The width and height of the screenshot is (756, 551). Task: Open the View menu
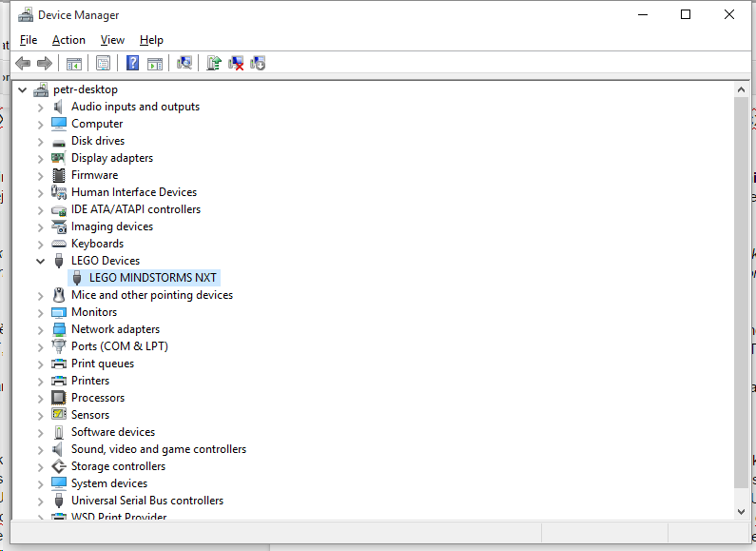tap(112, 40)
